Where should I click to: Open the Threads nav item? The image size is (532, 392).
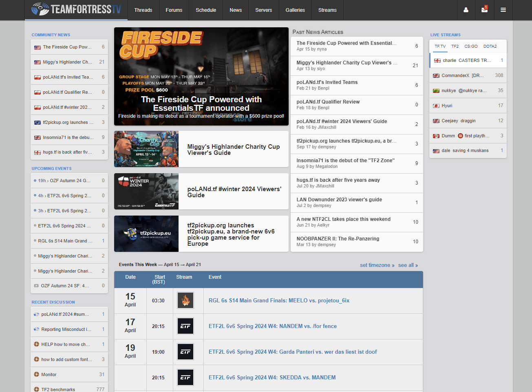pyautogui.click(x=143, y=10)
